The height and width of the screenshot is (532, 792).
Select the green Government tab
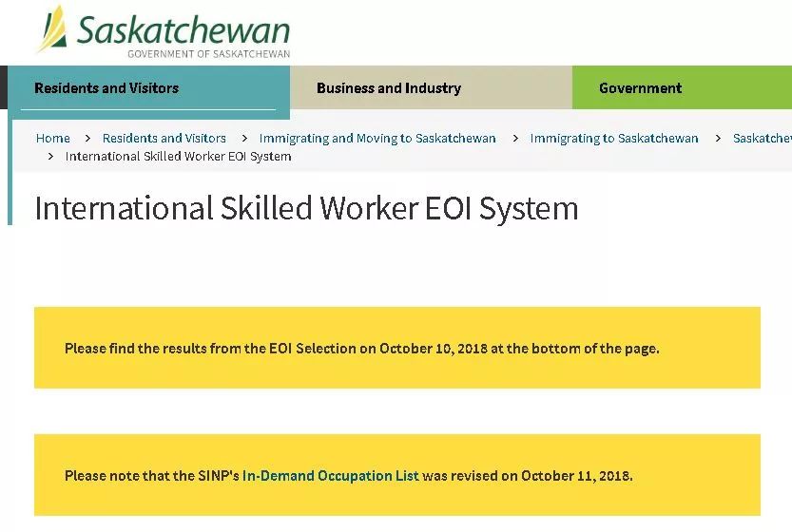640,88
